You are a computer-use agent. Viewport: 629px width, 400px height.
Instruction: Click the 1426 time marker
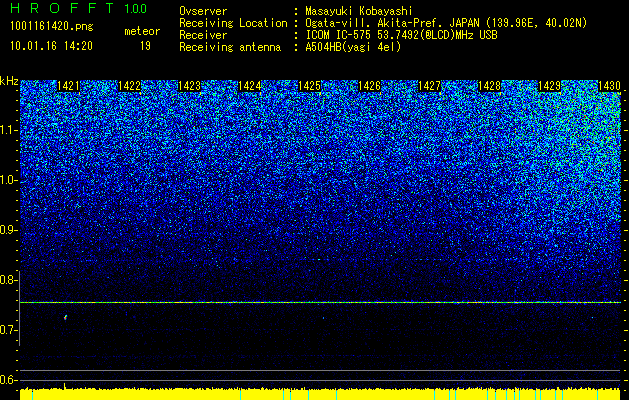click(x=369, y=86)
